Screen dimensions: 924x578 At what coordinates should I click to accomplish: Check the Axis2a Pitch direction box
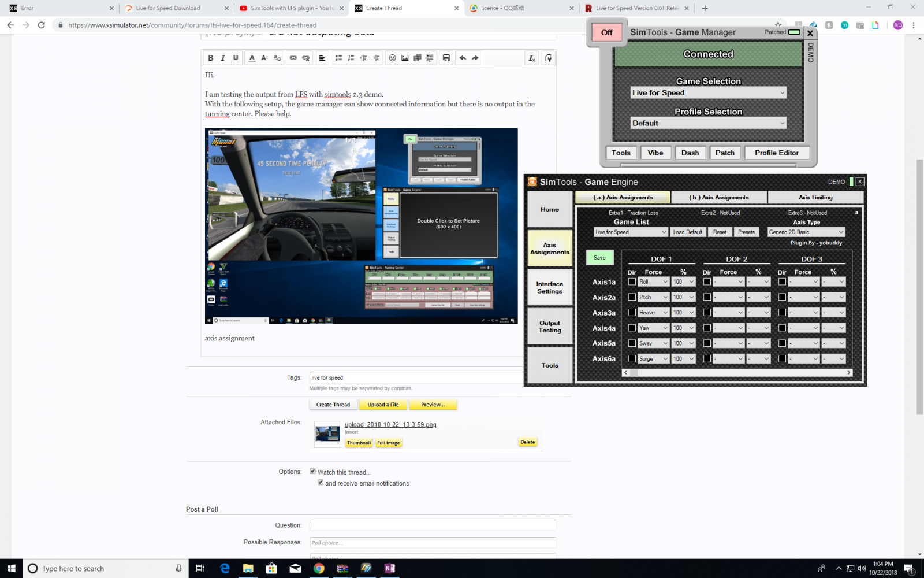pos(632,297)
